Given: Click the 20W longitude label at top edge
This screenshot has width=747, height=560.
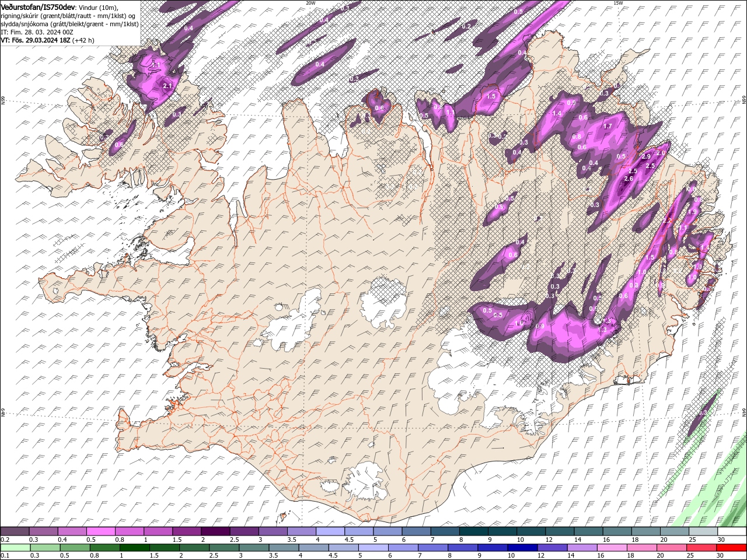Looking at the screenshot, I should click(310, 3).
